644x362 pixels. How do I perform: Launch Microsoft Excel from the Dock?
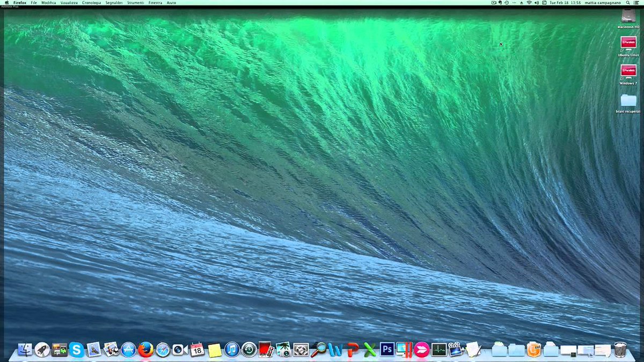[x=370, y=350]
